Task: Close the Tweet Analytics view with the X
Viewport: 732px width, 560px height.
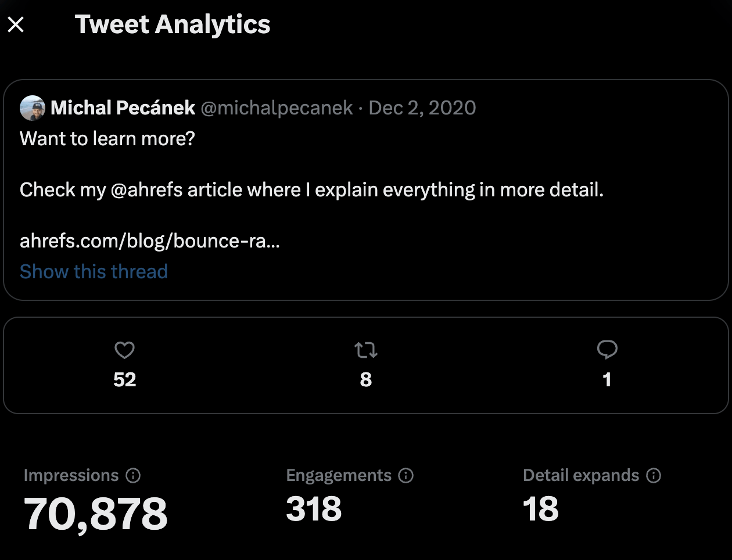Action: [16, 24]
